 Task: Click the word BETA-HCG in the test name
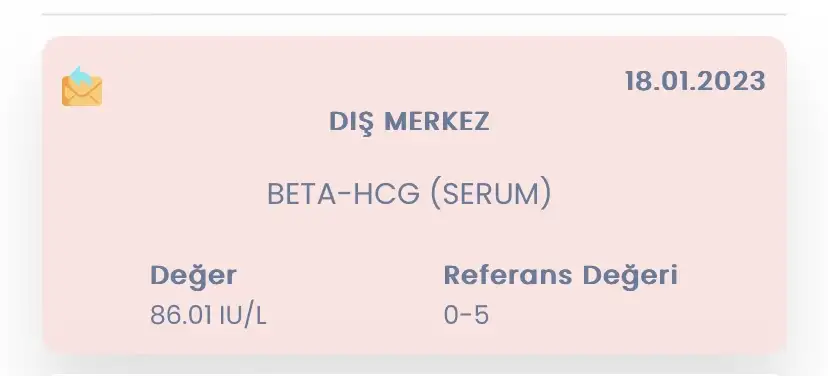click(344, 194)
